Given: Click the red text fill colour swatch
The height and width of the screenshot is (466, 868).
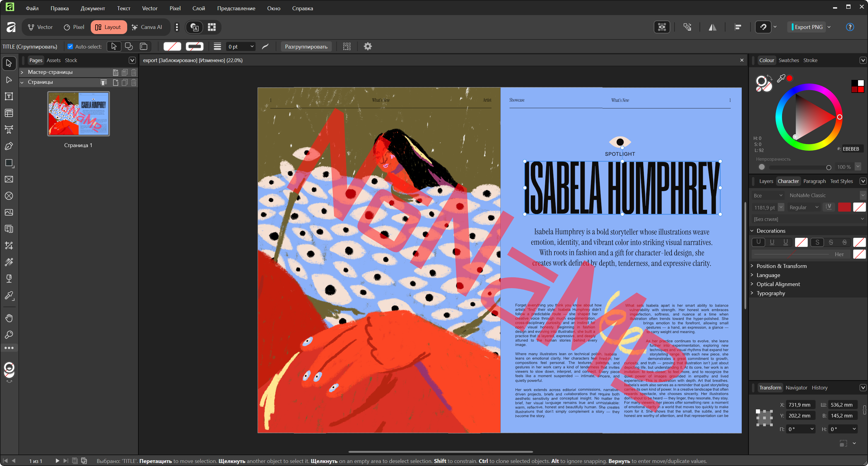Looking at the screenshot, I should coord(844,207).
